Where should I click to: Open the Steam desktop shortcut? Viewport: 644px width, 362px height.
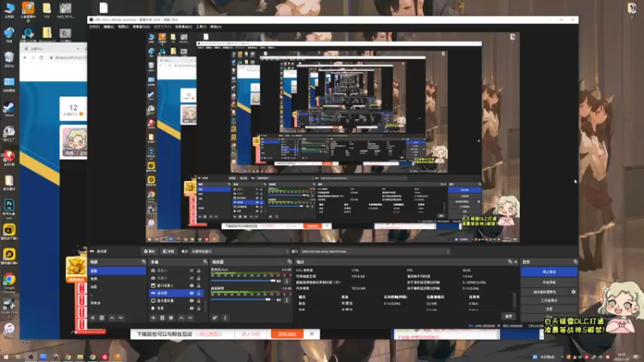click(9, 109)
